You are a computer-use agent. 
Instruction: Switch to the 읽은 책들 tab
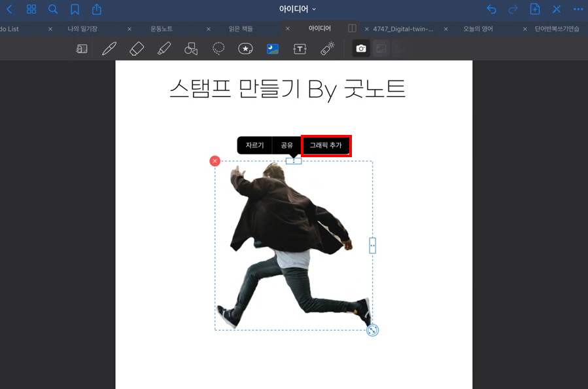click(x=241, y=29)
